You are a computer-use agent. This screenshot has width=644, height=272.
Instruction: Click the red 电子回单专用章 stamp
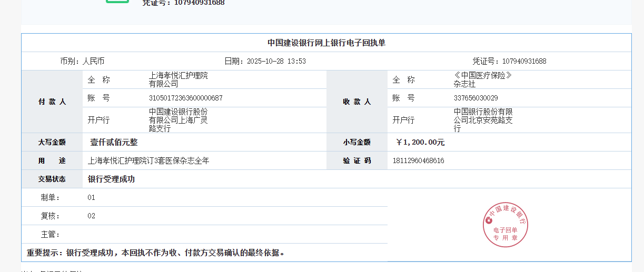coord(505,225)
